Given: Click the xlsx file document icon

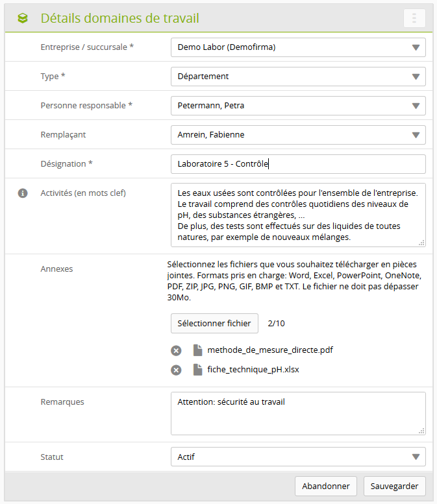Looking at the screenshot, I should click(197, 370).
